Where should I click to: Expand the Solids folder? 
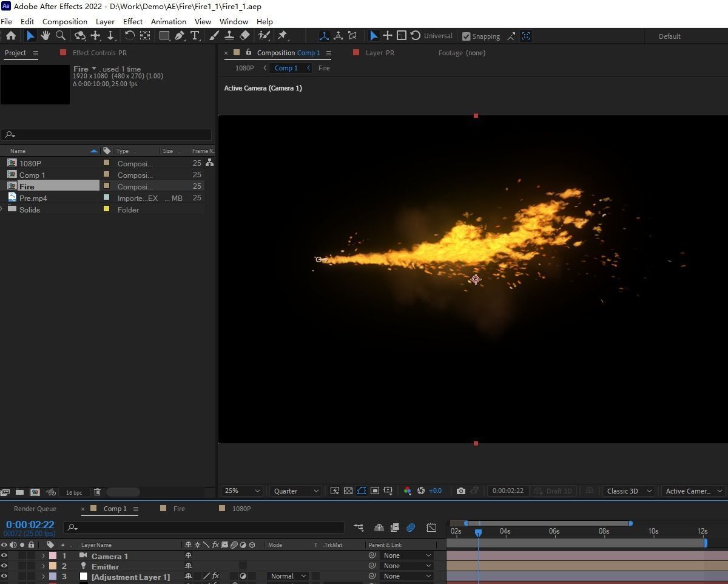click(2, 209)
